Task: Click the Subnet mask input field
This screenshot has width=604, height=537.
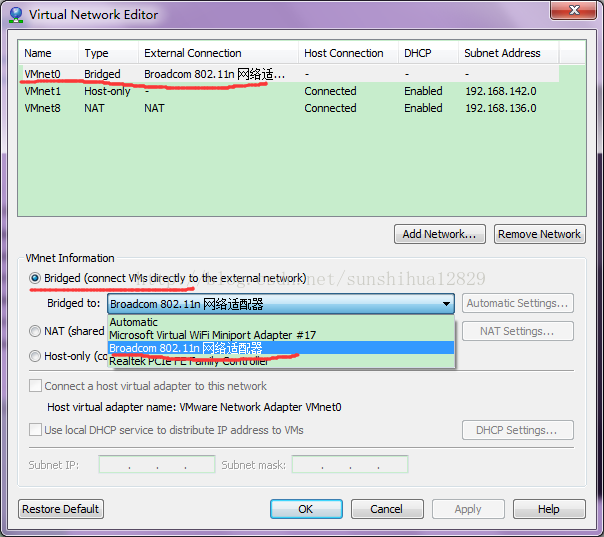Action: pos(350,464)
